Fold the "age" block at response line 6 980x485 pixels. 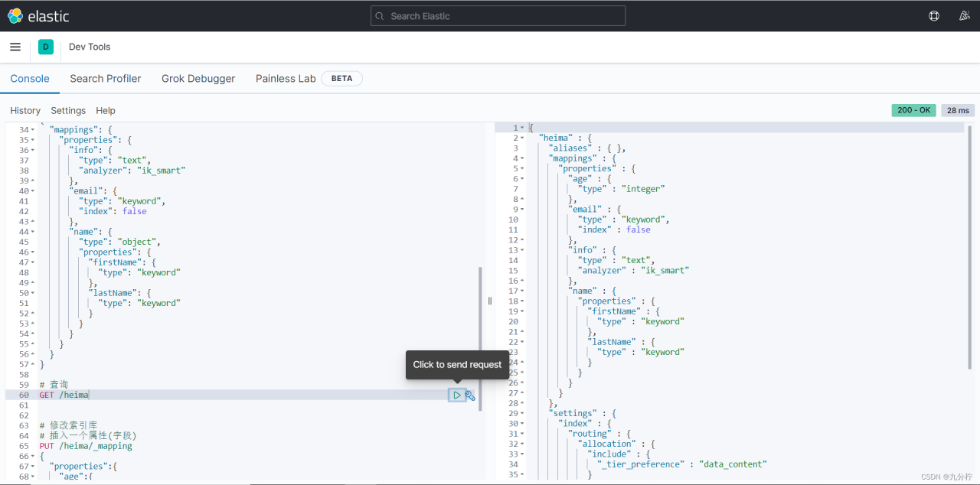tap(522, 179)
